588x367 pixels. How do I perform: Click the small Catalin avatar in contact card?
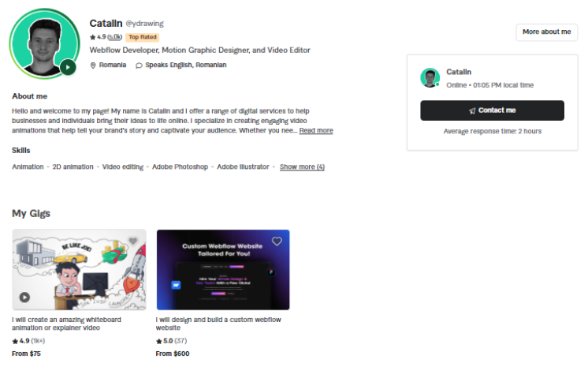point(430,78)
